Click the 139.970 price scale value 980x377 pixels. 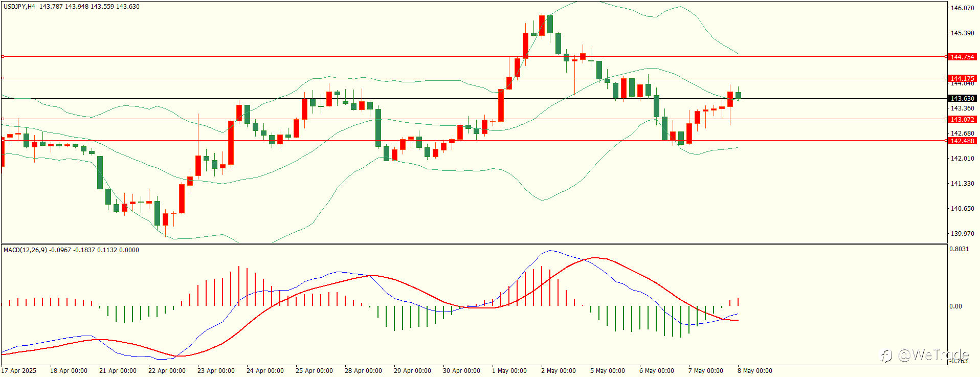(x=962, y=234)
